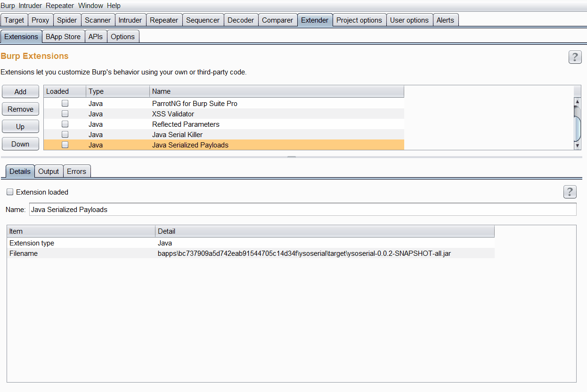This screenshot has height=392, width=587.
Task: Click the Item column header
Action: (x=81, y=231)
